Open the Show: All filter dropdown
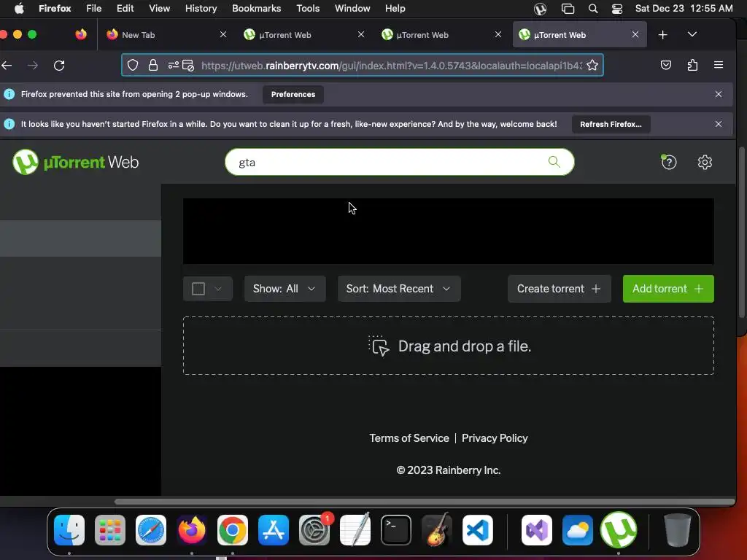747x560 pixels. point(285,289)
